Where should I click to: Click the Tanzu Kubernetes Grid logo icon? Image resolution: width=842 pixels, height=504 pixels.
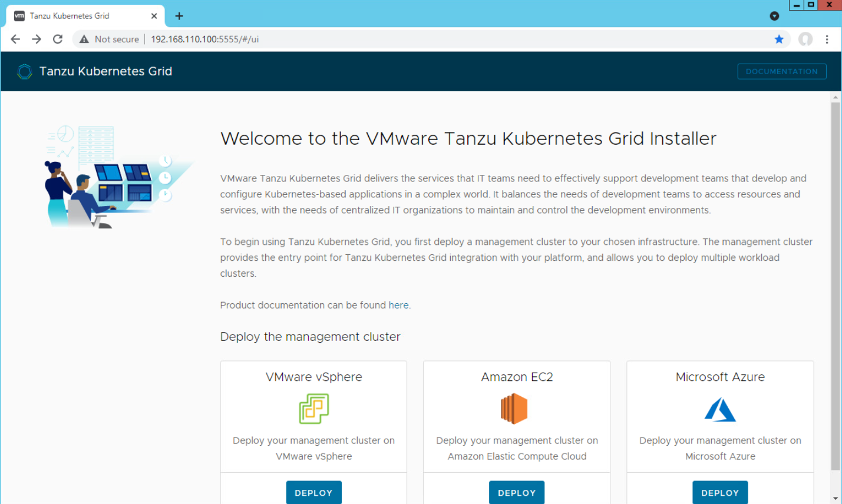(25, 72)
